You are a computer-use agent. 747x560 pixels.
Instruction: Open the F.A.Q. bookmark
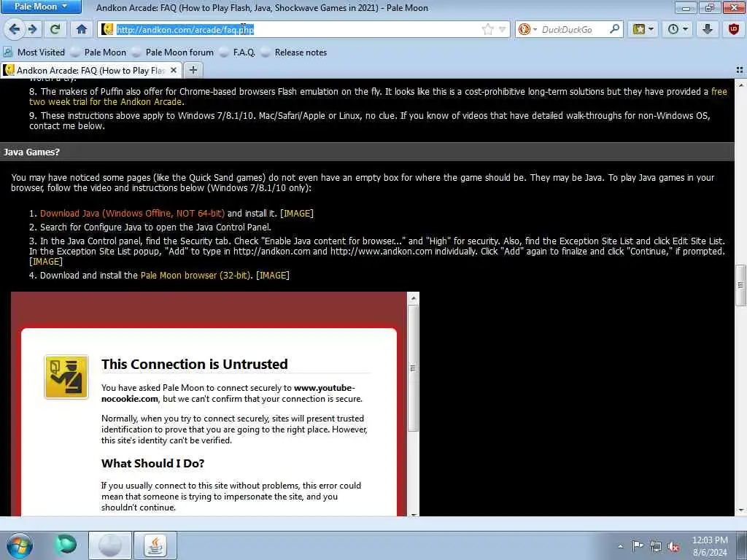238,52
